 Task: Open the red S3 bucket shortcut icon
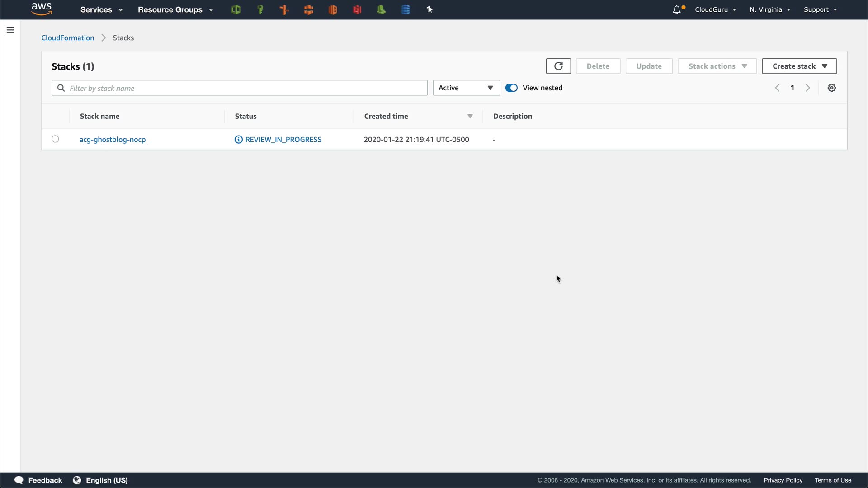[x=357, y=9]
